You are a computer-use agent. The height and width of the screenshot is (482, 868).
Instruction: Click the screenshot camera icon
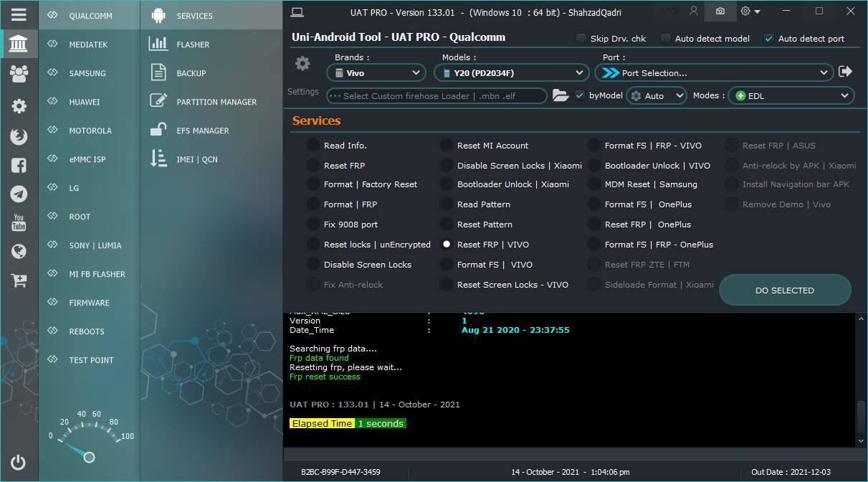pos(720,11)
